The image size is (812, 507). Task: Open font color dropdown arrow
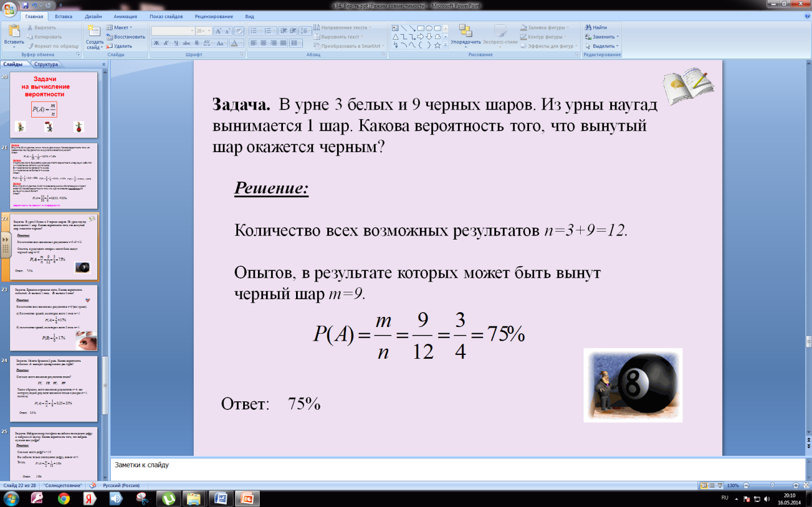[x=241, y=43]
